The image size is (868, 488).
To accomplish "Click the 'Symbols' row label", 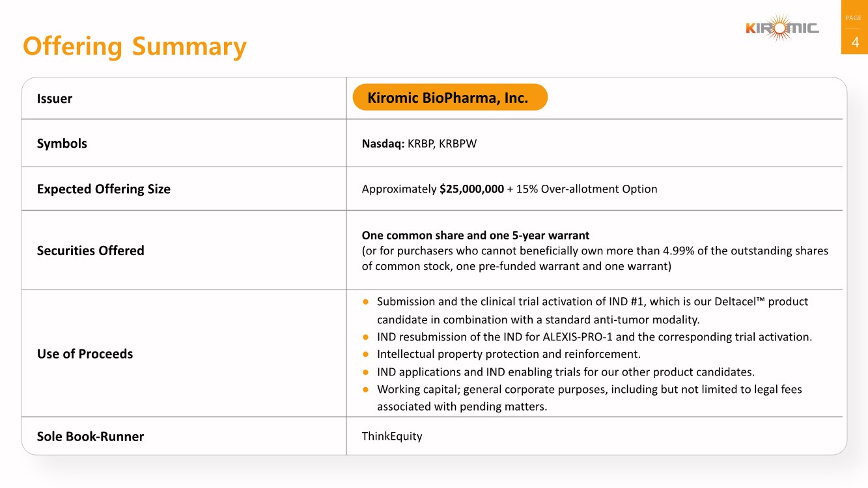I will pos(62,144).
